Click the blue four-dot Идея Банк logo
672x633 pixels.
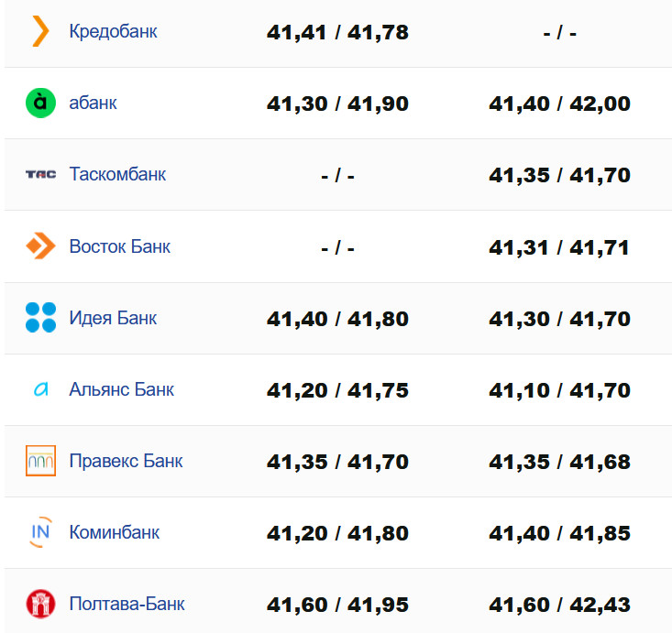[x=40, y=317]
